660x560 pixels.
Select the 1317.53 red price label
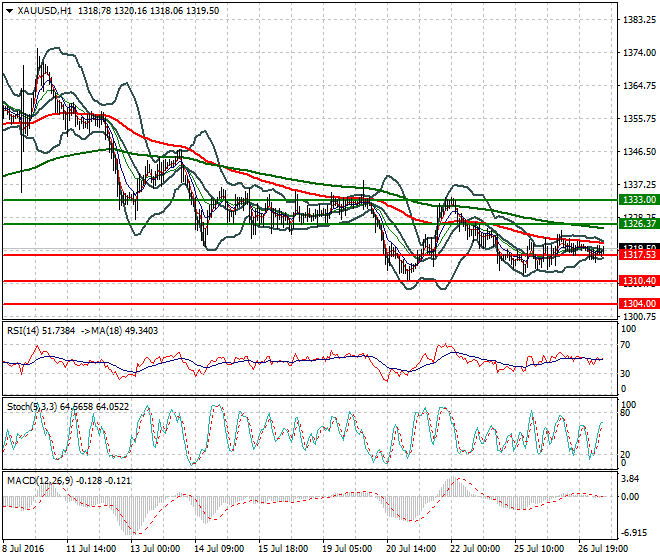point(639,254)
